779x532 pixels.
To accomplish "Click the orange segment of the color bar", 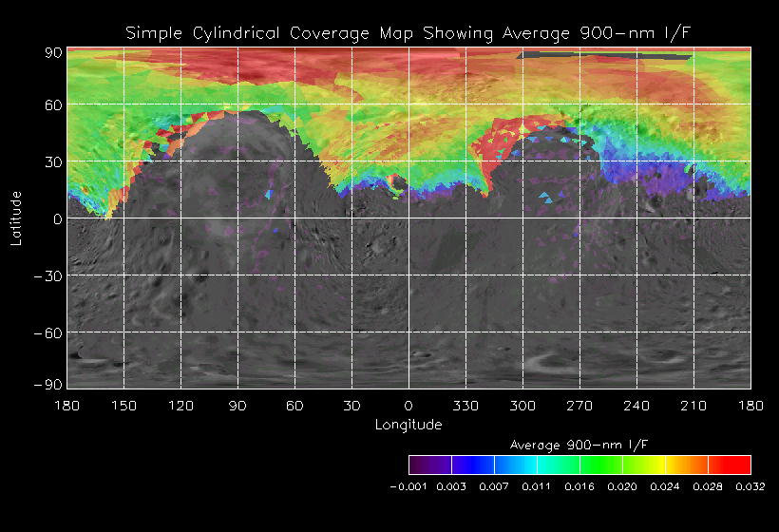I will [x=687, y=465].
